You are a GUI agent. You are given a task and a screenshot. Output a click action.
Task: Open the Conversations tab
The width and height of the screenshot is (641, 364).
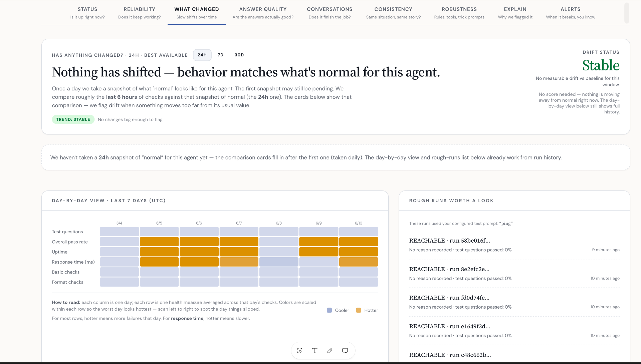[330, 13]
